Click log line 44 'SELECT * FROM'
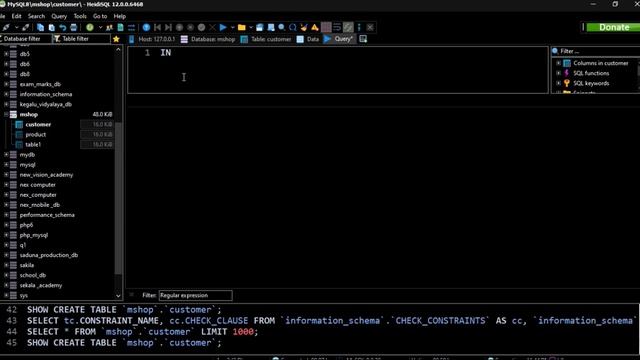640x360 pixels. 142,332
